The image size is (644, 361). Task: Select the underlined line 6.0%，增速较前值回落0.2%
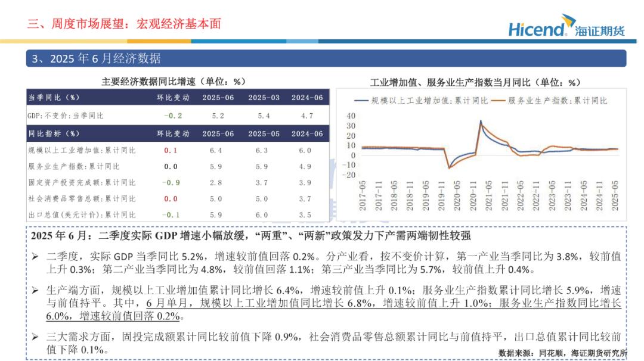tap(113, 316)
